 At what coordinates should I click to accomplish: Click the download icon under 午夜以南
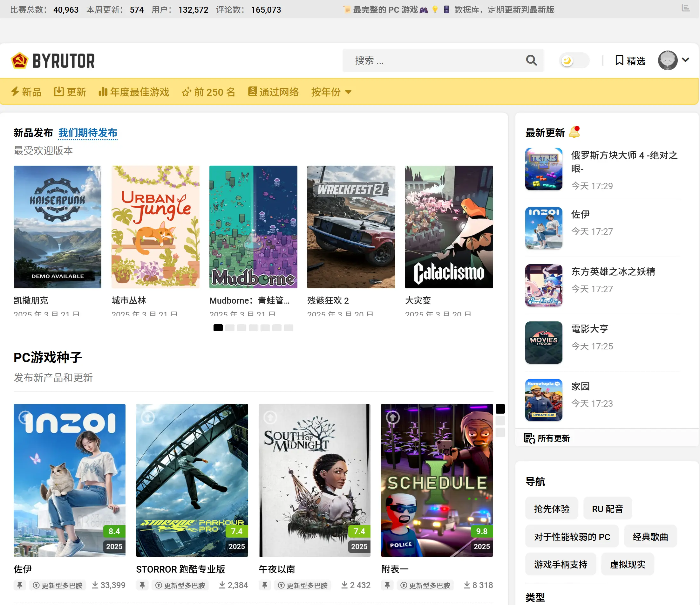pos(344,585)
